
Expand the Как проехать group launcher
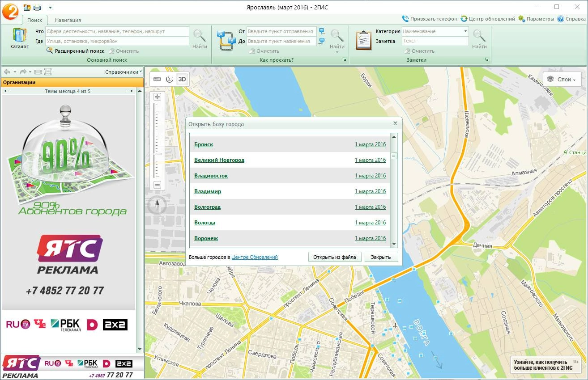tap(345, 59)
